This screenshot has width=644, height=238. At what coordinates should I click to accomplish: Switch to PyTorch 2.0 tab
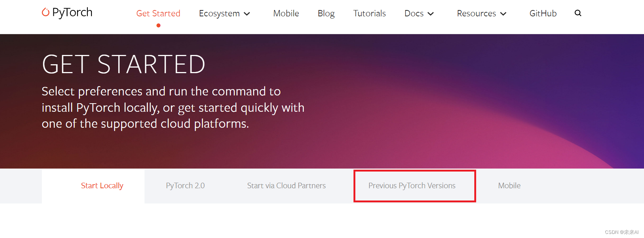[x=185, y=186]
